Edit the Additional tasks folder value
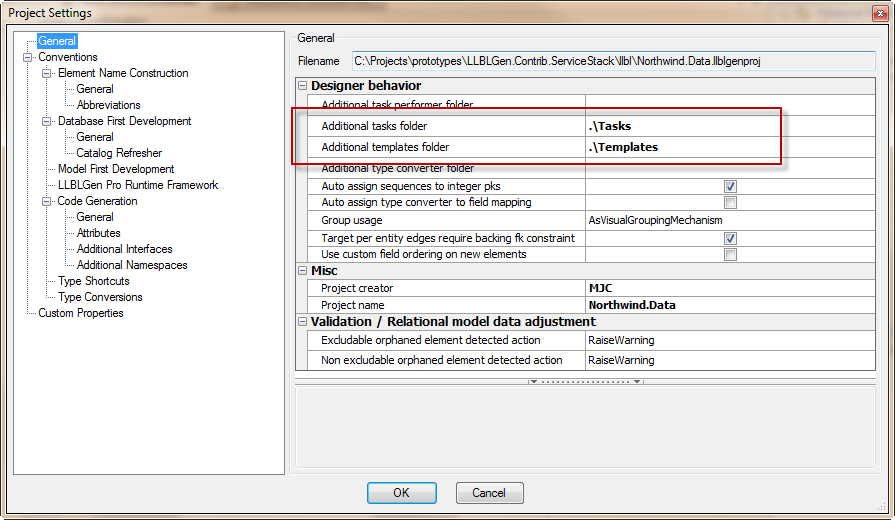895x520 pixels. (680, 127)
